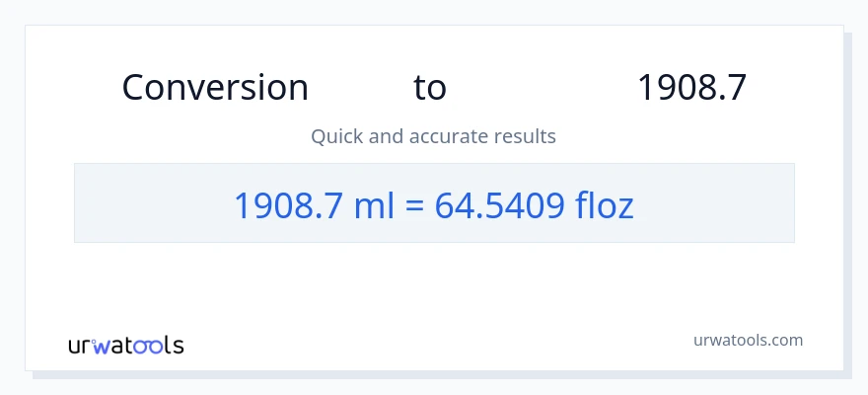Click the urwatools logo
Screen dimensions: 868x395
pos(125,346)
